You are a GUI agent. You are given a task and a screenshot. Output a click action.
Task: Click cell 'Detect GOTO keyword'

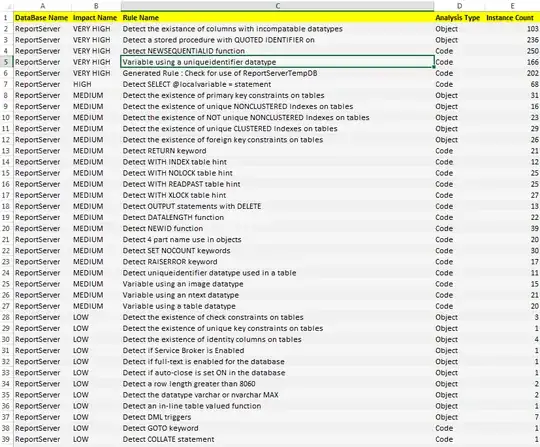[277, 428]
